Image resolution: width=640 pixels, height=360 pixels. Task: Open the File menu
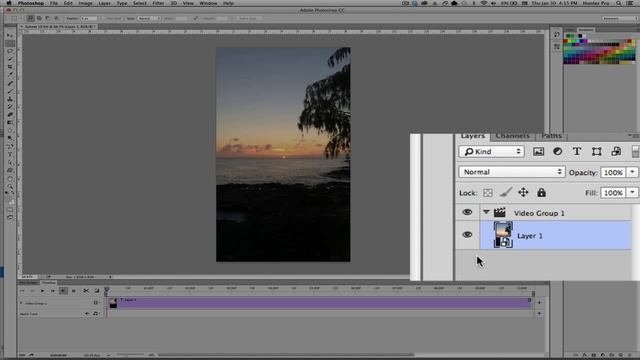(53, 3)
